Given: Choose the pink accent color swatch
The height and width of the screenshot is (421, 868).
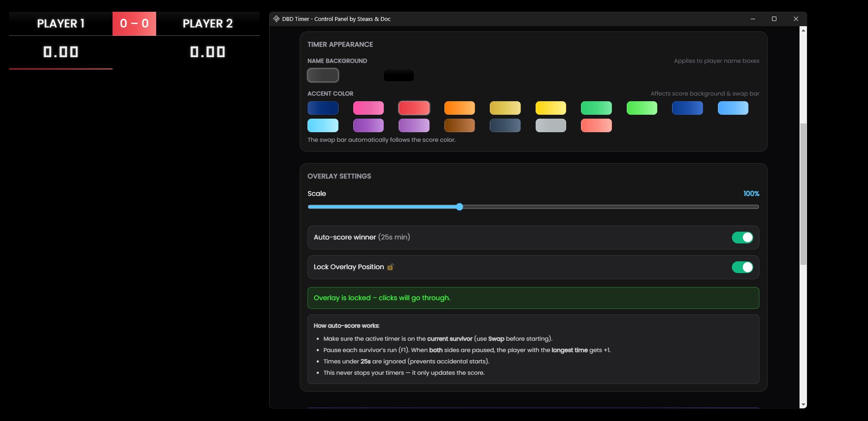Looking at the screenshot, I should [x=368, y=108].
